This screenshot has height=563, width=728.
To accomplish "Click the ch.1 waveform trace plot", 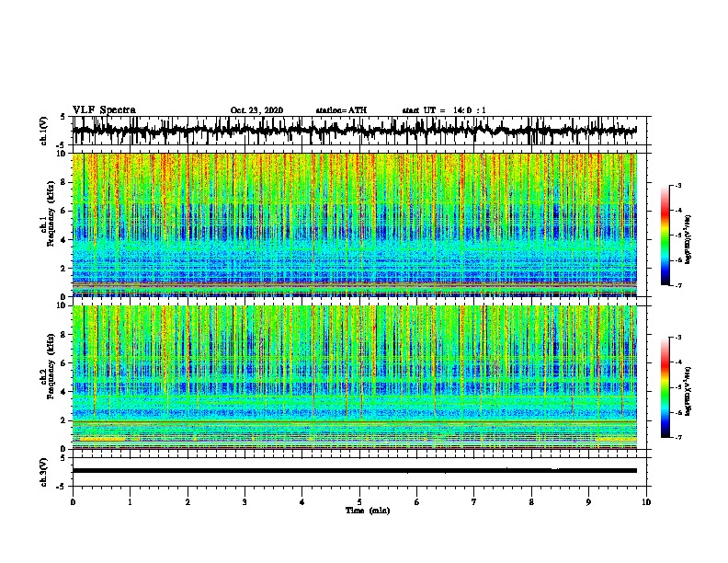I will [354, 131].
